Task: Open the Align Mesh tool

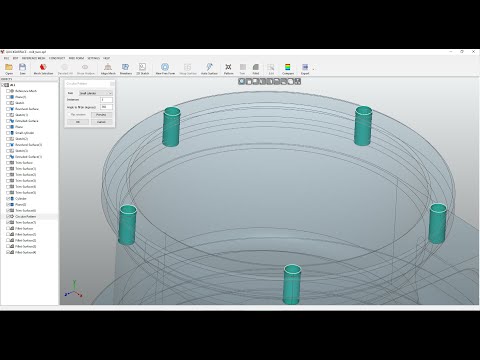Action: (108, 69)
